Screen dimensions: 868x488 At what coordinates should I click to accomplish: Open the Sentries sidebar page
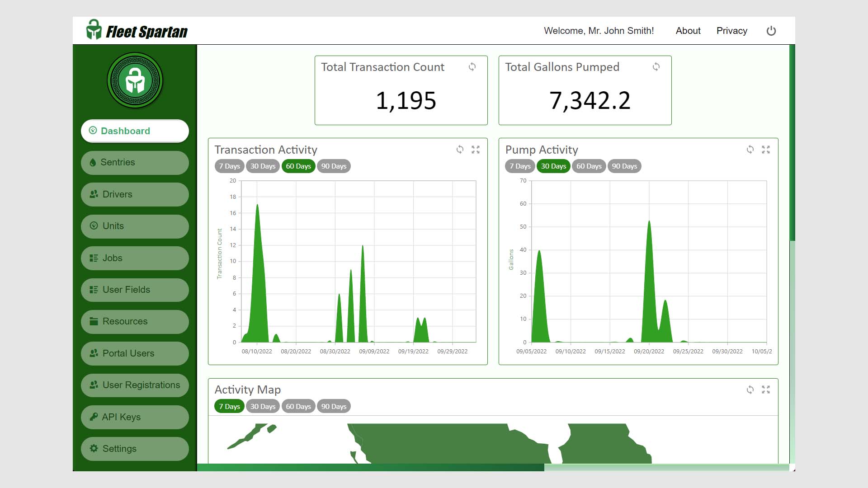135,163
